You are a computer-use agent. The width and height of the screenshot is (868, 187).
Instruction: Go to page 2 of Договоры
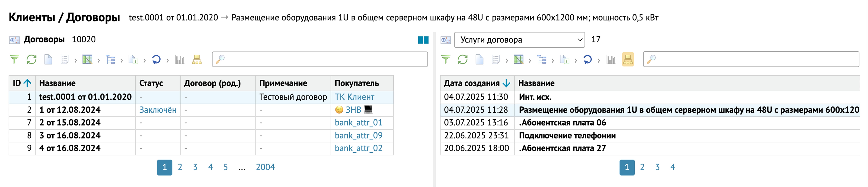pyautogui.click(x=180, y=167)
